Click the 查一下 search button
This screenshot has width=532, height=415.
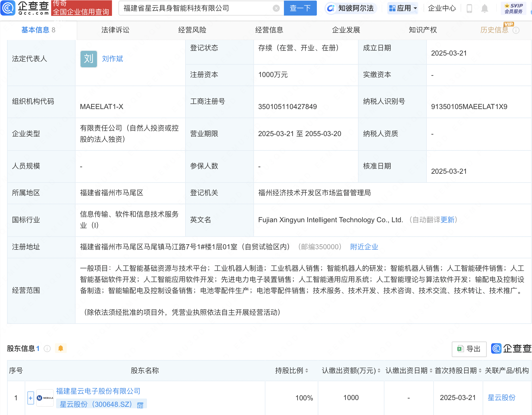(300, 8)
